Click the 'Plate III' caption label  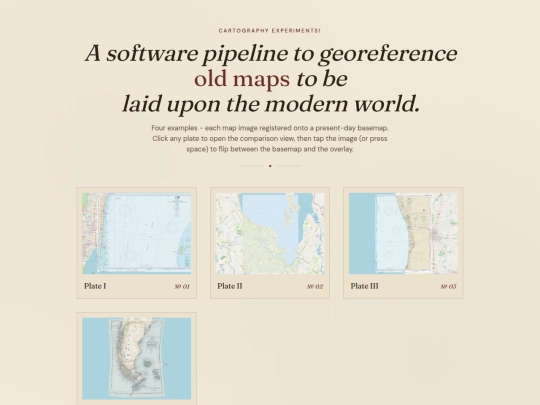point(364,286)
